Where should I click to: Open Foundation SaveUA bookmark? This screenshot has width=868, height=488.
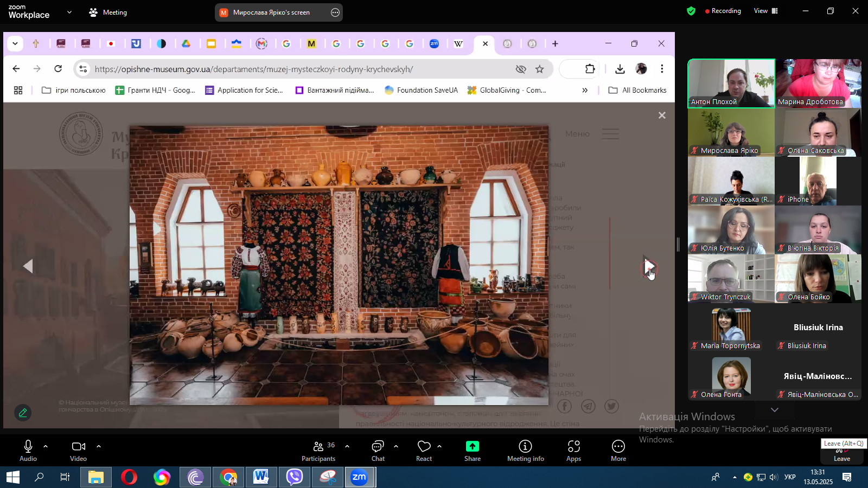pyautogui.click(x=421, y=91)
